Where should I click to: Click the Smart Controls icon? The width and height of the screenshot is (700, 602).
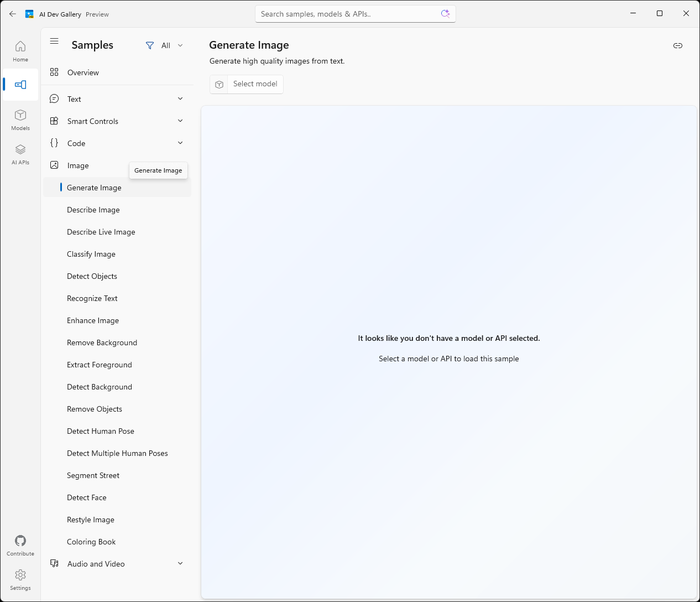pos(54,121)
